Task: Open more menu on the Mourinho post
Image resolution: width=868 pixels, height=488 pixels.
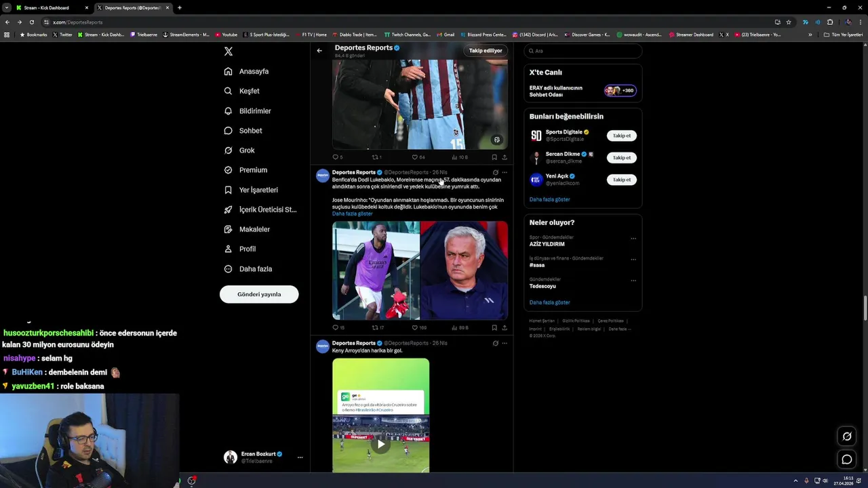Action: tap(505, 173)
